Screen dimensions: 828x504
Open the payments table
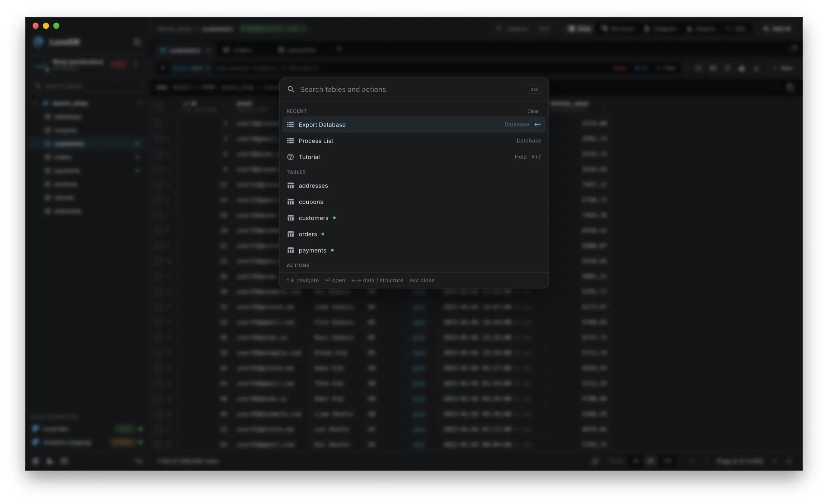click(414, 250)
